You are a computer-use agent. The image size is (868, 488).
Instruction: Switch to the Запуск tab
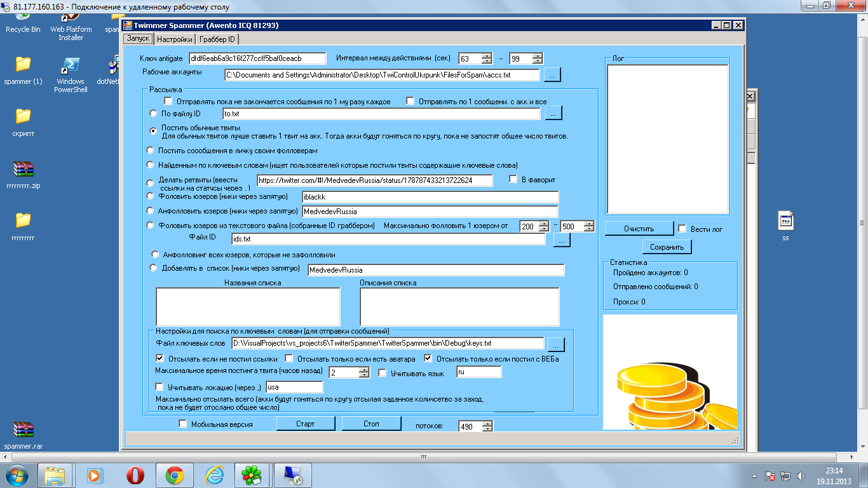pos(138,39)
